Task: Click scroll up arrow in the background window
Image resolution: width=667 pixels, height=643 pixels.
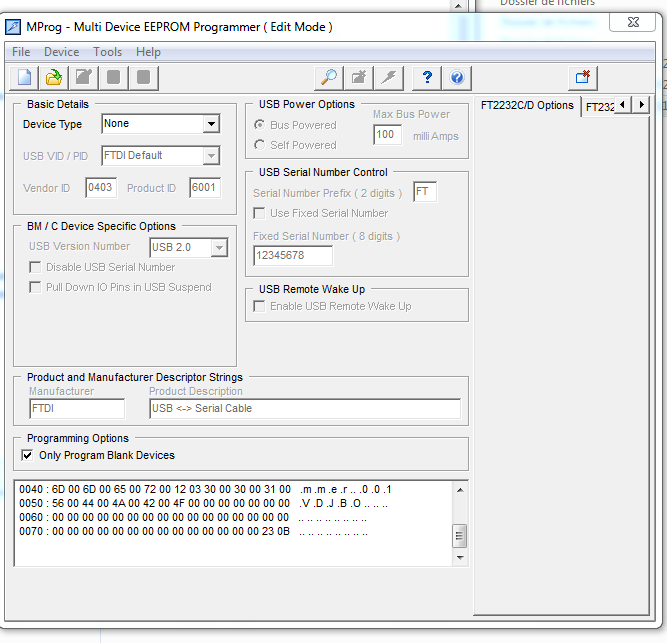Action: [458, 6]
